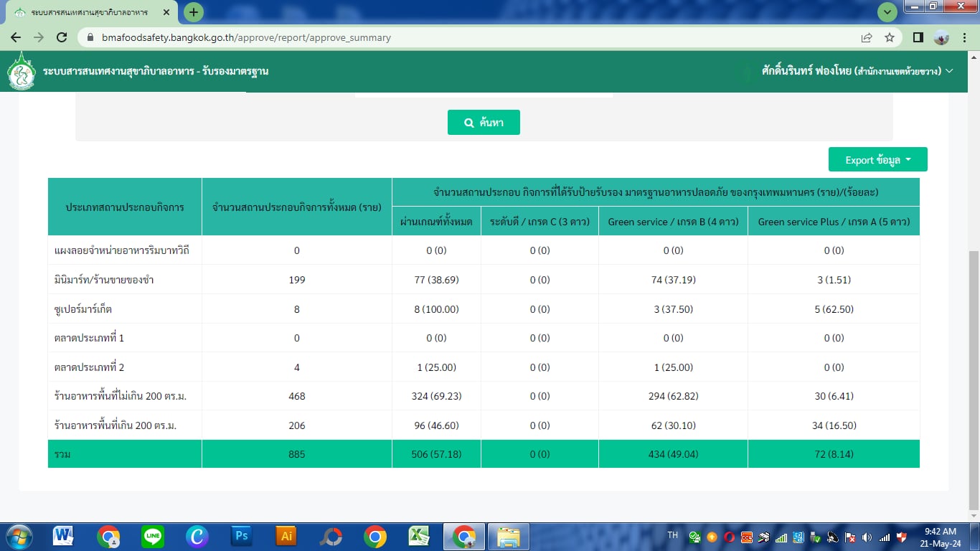Open LINE app in taskbar

point(152,536)
